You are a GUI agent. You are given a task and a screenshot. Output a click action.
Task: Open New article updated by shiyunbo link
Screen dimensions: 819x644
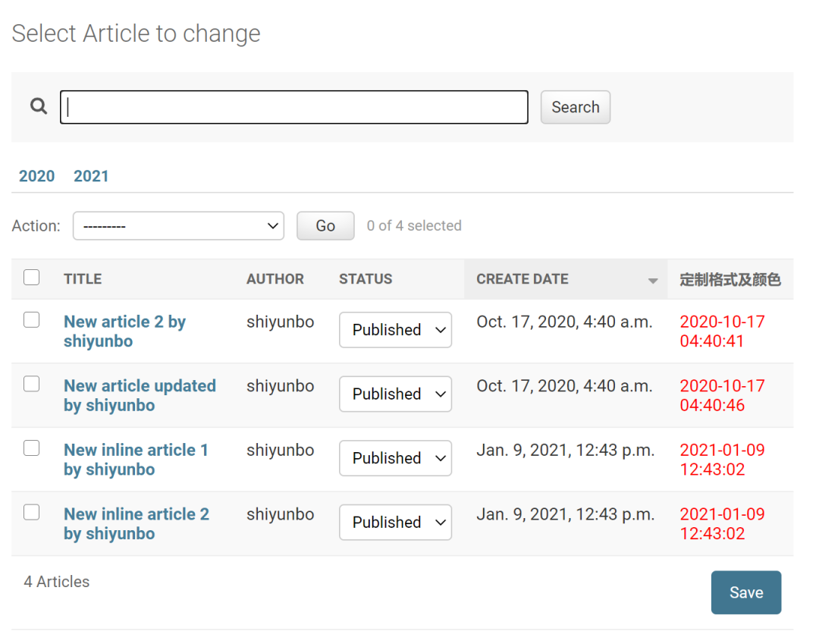(140, 395)
